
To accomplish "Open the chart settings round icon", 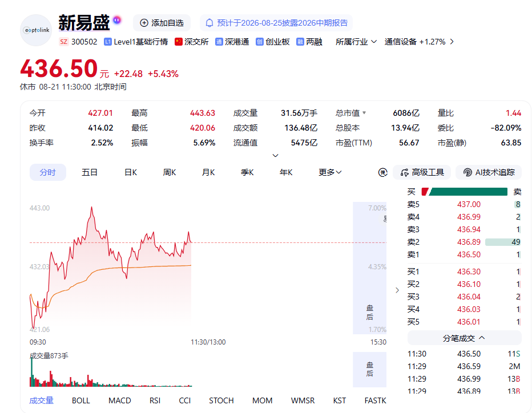I will [383, 172].
